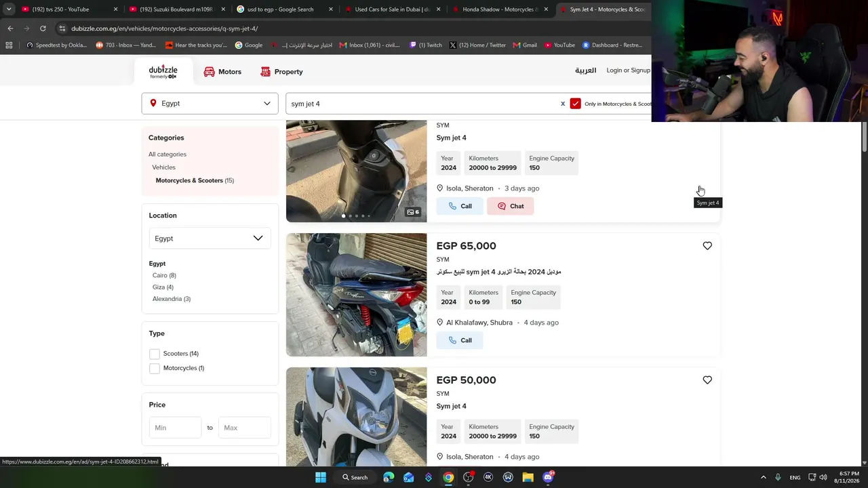
Task: Open the Speedtest by Ookla bookmark
Action: [56, 45]
